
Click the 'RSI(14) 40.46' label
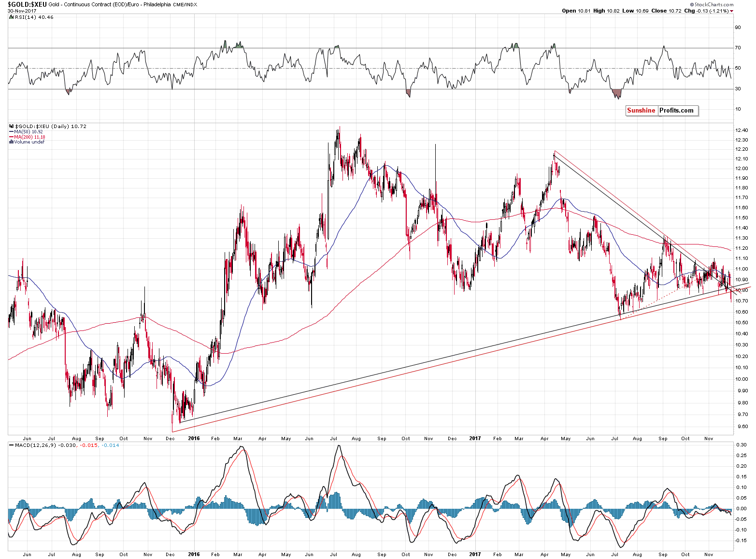point(34,17)
